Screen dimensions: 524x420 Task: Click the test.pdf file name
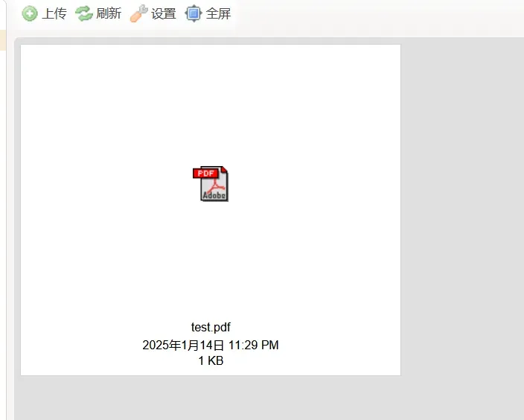tap(211, 327)
